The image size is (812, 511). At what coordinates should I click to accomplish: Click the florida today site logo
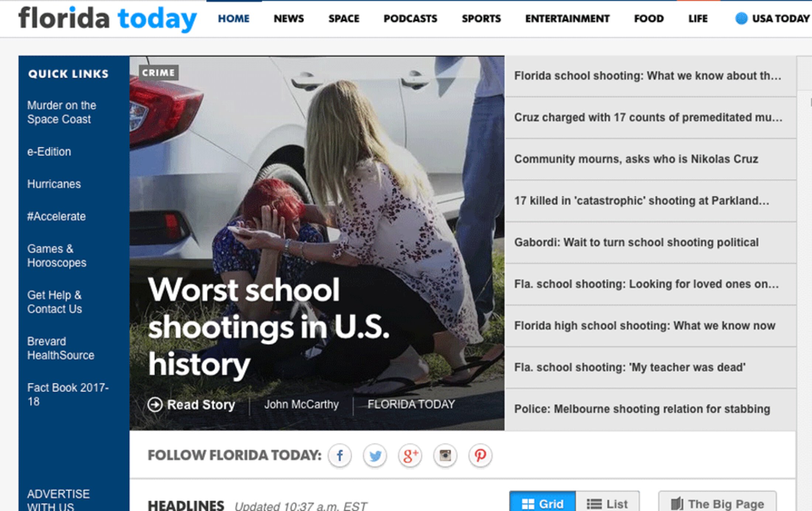click(107, 18)
